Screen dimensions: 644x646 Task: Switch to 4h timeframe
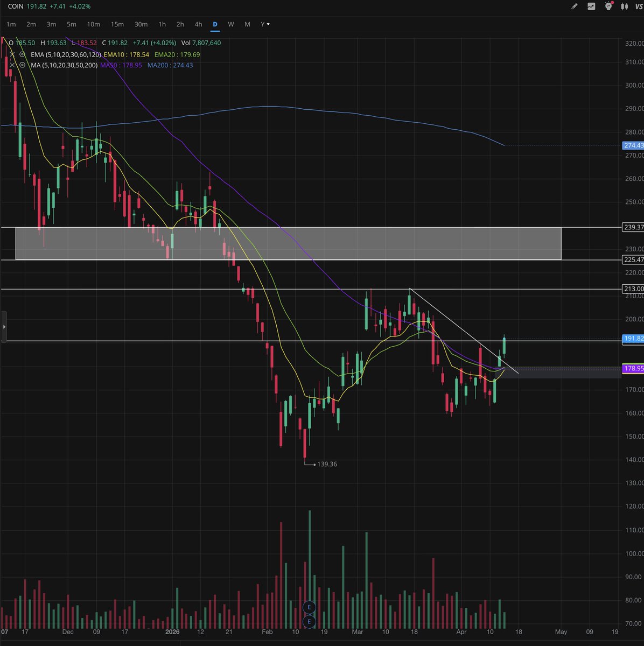coord(198,24)
